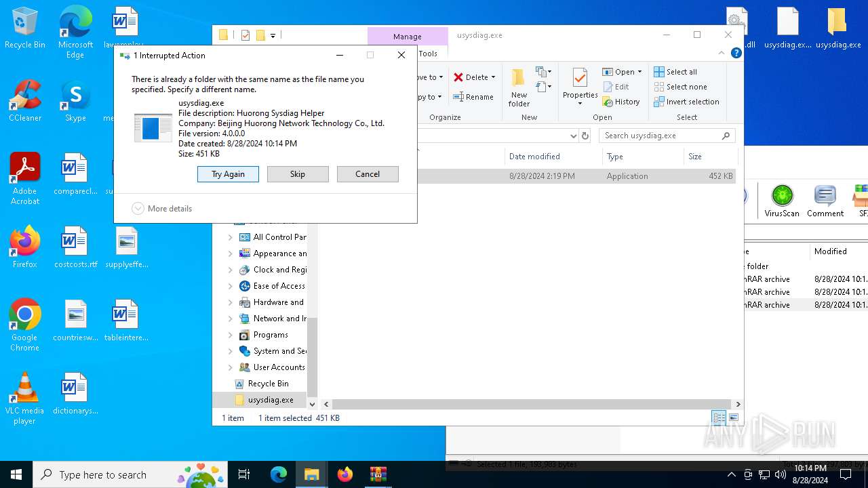Click Edit in the ribbon's Open group
The height and width of the screenshot is (488, 868).
click(x=616, y=87)
